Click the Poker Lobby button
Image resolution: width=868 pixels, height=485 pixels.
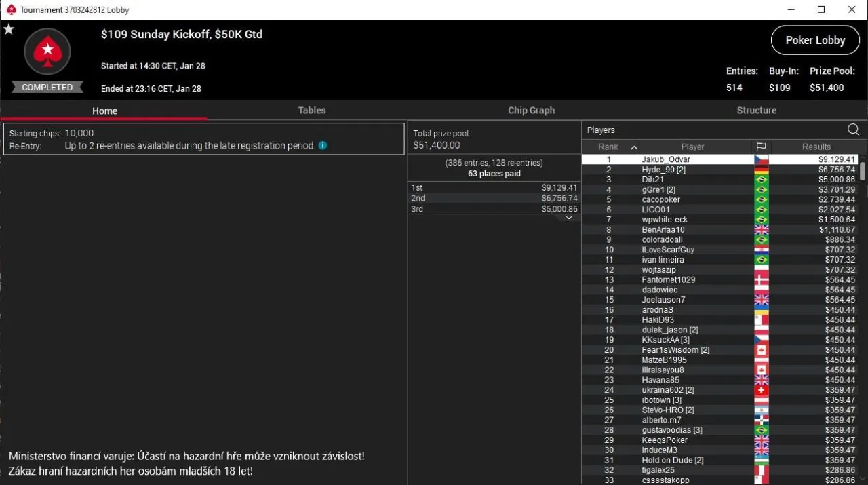tap(815, 40)
